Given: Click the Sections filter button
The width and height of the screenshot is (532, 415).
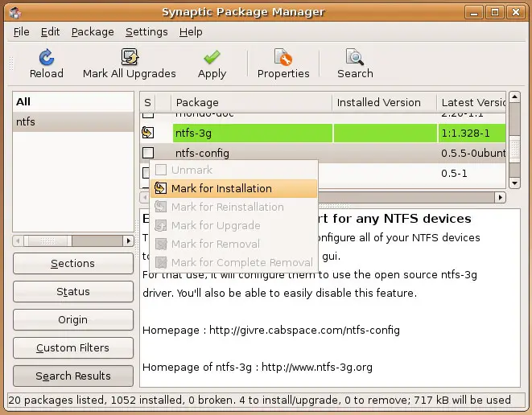Looking at the screenshot, I should [73, 264].
